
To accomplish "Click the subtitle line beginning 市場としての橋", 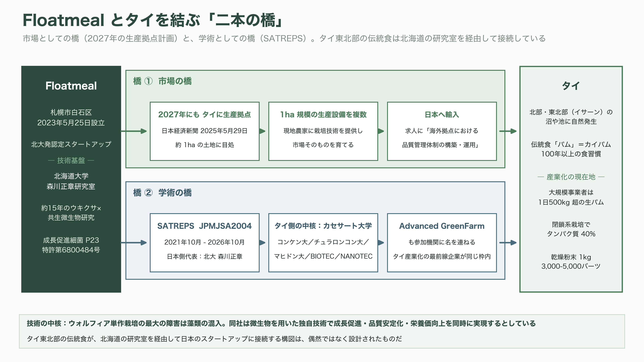I will point(284,39).
